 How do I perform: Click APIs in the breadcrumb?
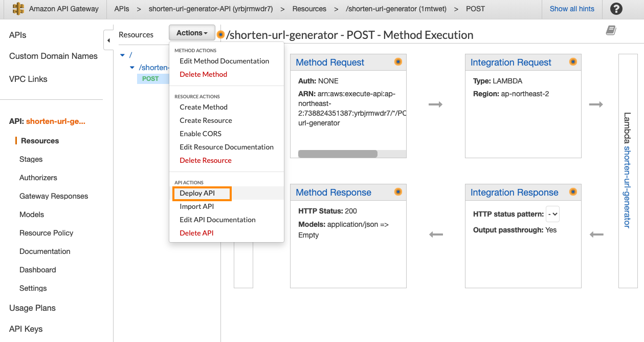tap(122, 9)
